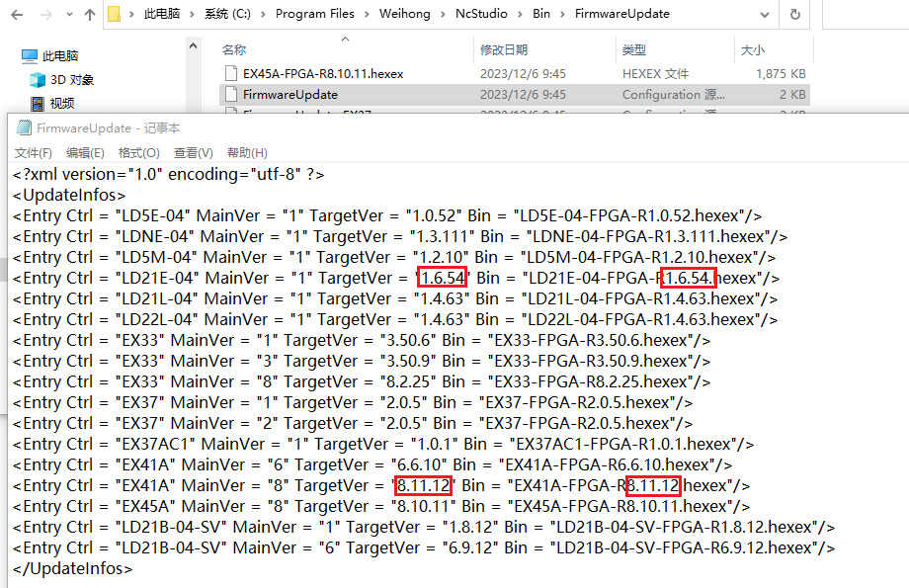Viewport: 909px width, 588px height.
Task: Expand the chevron after Weihong breadcrumb
Action: pos(443,14)
